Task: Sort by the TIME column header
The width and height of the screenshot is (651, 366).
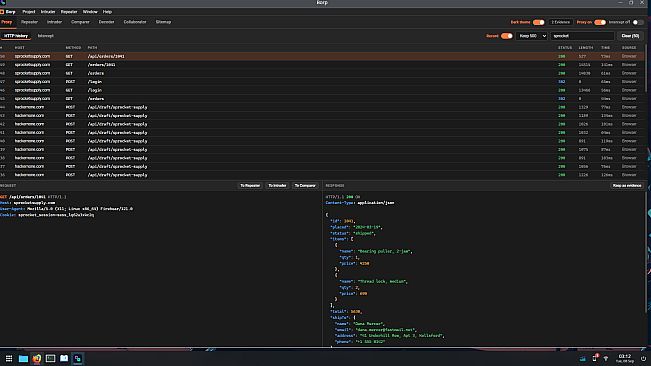Action: [x=605, y=48]
